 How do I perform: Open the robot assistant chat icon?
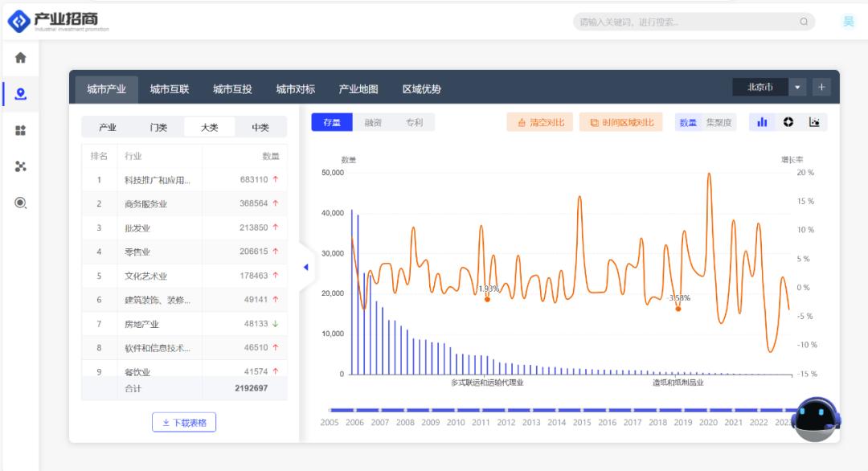(x=817, y=419)
